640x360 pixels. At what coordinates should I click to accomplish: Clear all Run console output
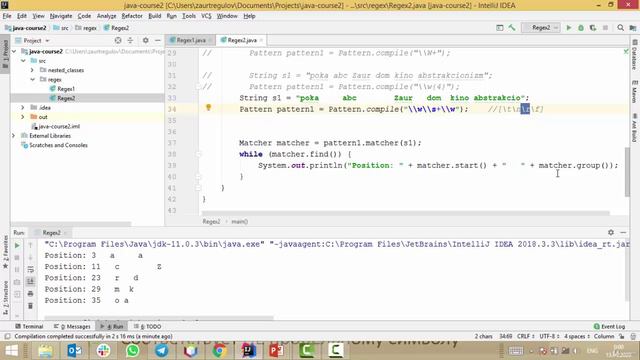click(31, 306)
